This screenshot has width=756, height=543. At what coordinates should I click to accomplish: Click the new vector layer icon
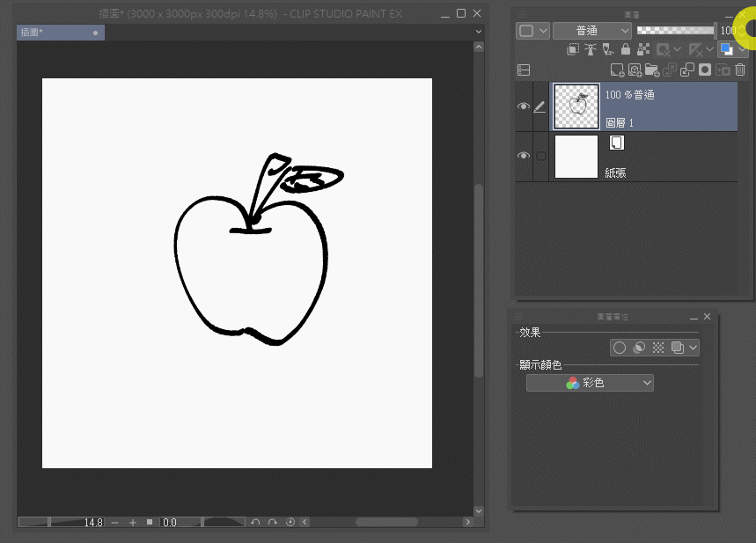click(635, 70)
